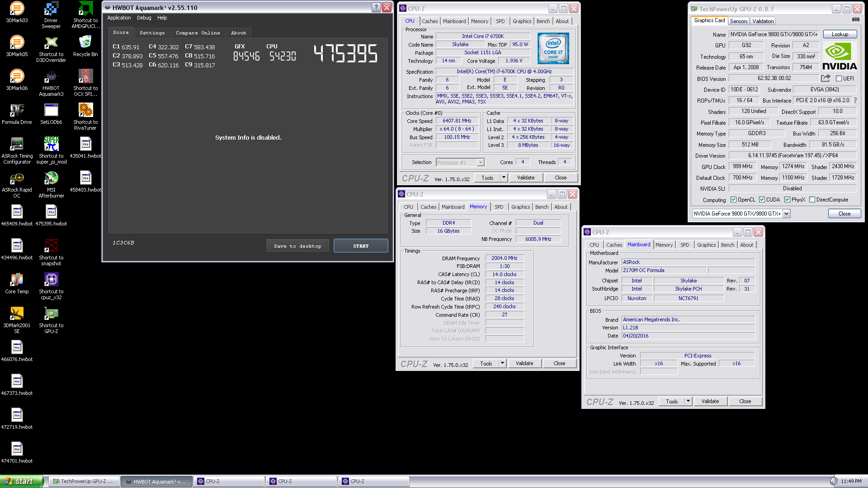
Task: Open the 3DMark05 desktop icon
Action: click(x=17, y=46)
